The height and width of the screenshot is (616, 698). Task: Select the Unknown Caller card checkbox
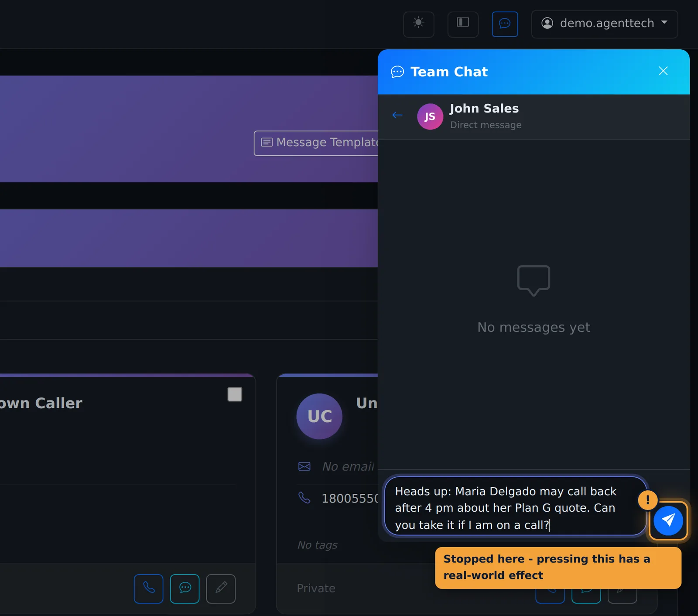[235, 394]
